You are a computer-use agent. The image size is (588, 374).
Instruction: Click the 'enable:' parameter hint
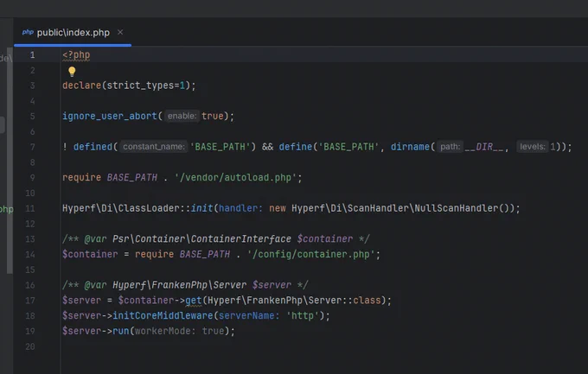point(182,116)
